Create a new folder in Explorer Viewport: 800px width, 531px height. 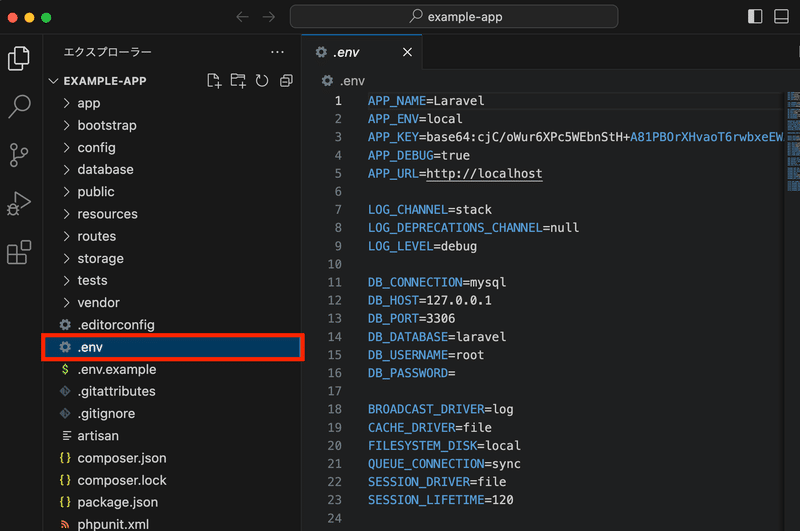pyautogui.click(x=238, y=81)
